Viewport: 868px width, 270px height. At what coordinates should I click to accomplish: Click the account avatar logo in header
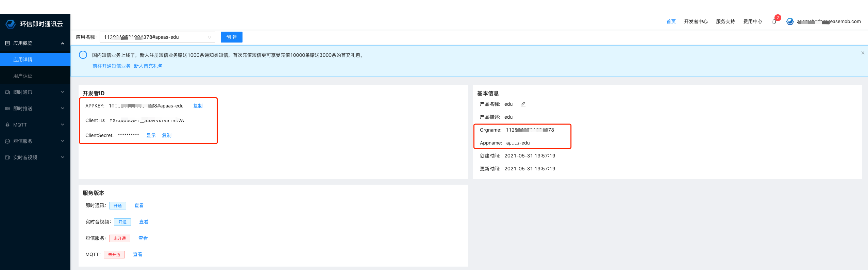(x=790, y=21)
